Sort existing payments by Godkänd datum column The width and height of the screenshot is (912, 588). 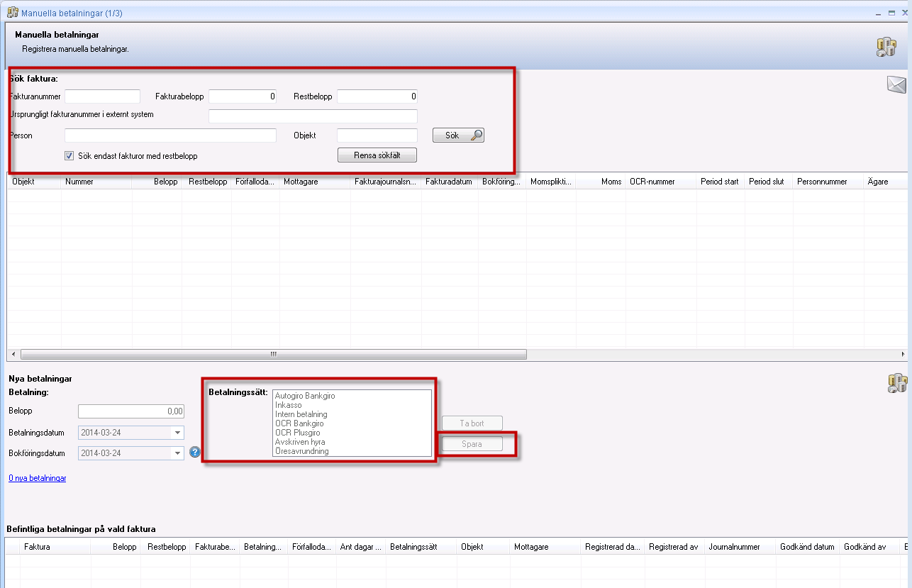coord(808,547)
